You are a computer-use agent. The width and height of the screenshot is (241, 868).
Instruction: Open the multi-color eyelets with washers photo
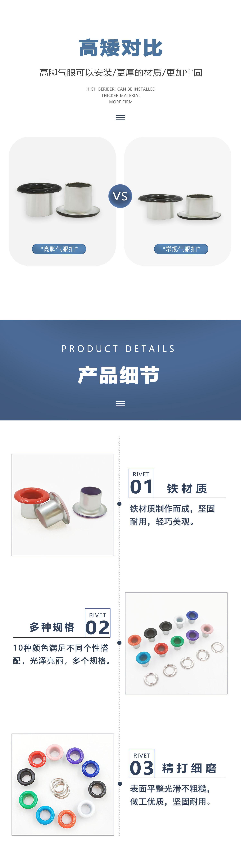[x=176, y=643]
